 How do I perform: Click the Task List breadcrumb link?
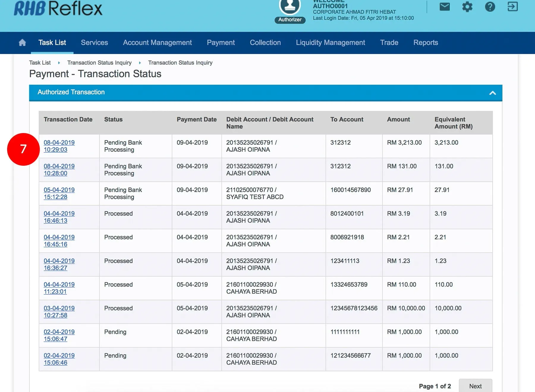point(40,63)
